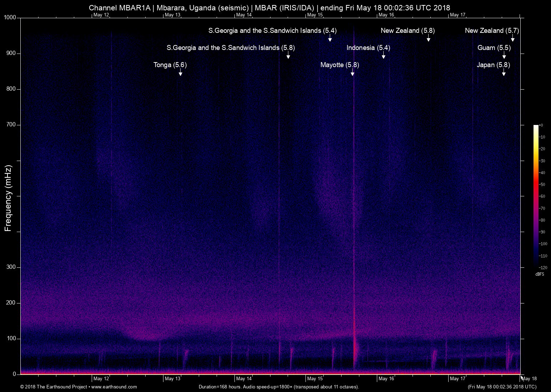Select the Mayotte (5.8) event label

339,65
